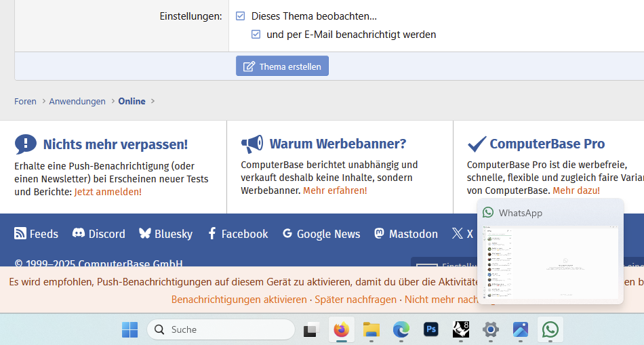
Task: Click the WhatsApp title in preview popup
Action: coord(521,213)
